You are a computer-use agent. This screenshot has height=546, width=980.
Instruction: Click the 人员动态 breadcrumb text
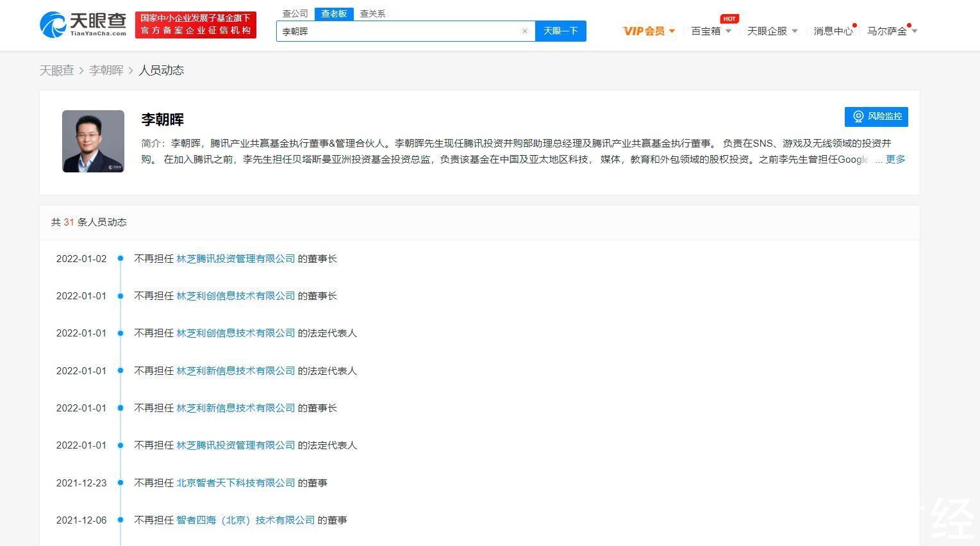[x=162, y=70]
